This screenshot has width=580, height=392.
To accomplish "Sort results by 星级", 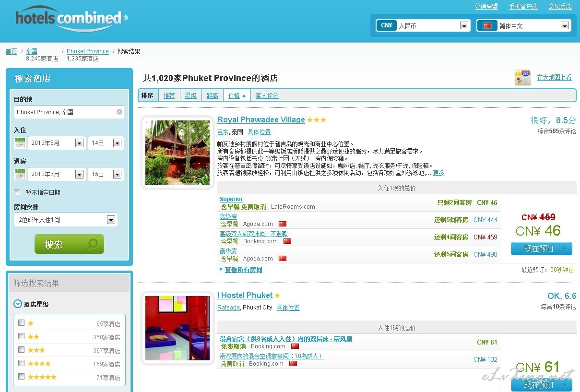I will coord(191,95).
